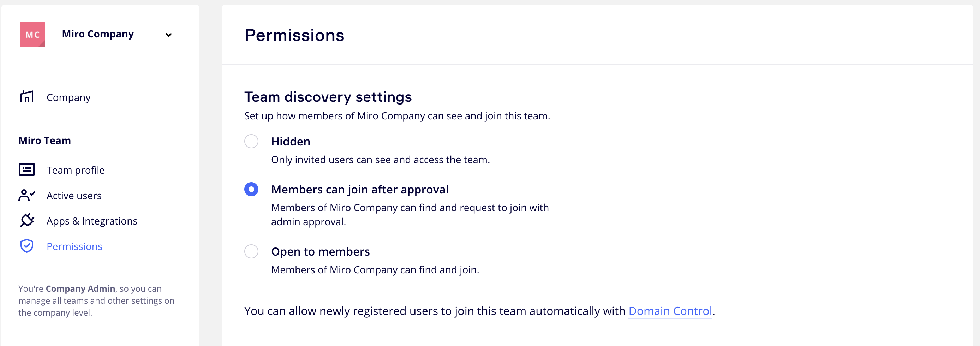Open the Team profile menu label
Screen dimensions: 980x346
[x=75, y=170]
